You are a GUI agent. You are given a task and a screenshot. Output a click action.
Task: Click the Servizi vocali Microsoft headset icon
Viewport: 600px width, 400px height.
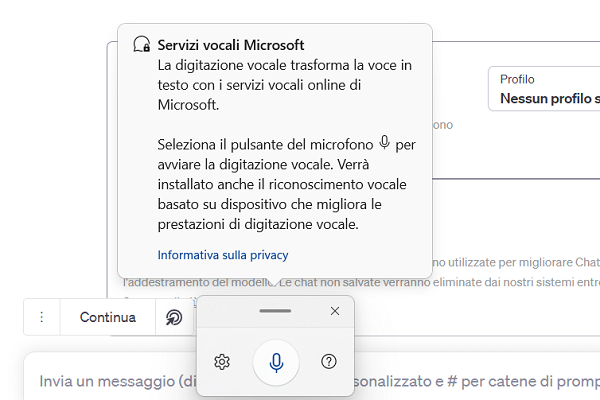pyautogui.click(x=141, y=46)
